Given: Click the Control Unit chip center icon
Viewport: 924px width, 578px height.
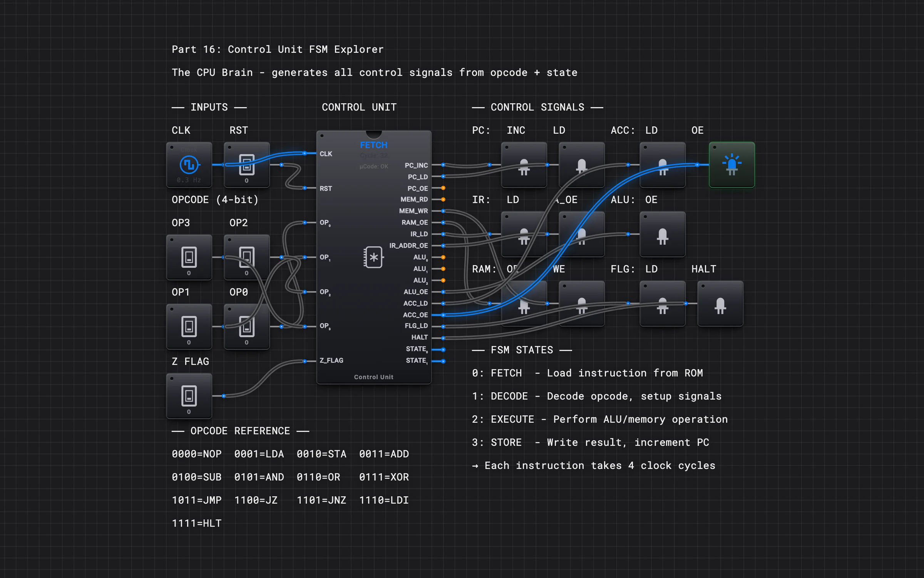Looking at the screenshot, I should point(373,257).
